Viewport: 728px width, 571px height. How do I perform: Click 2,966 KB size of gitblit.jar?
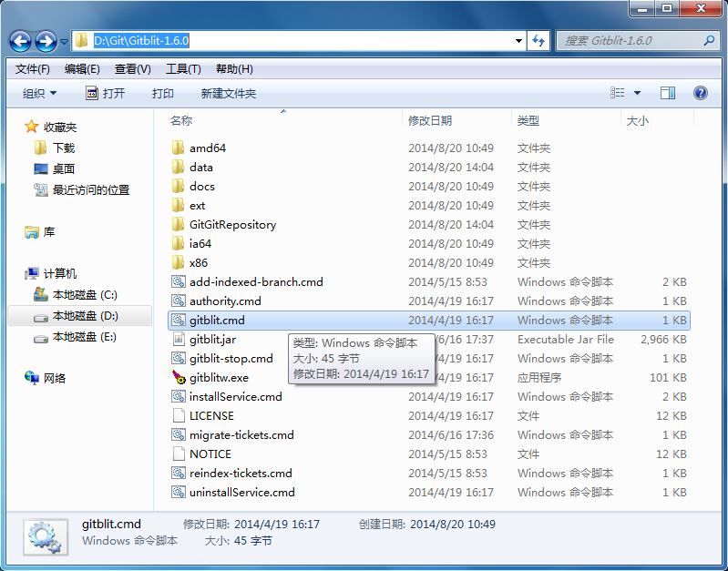(x=663, y=340)
